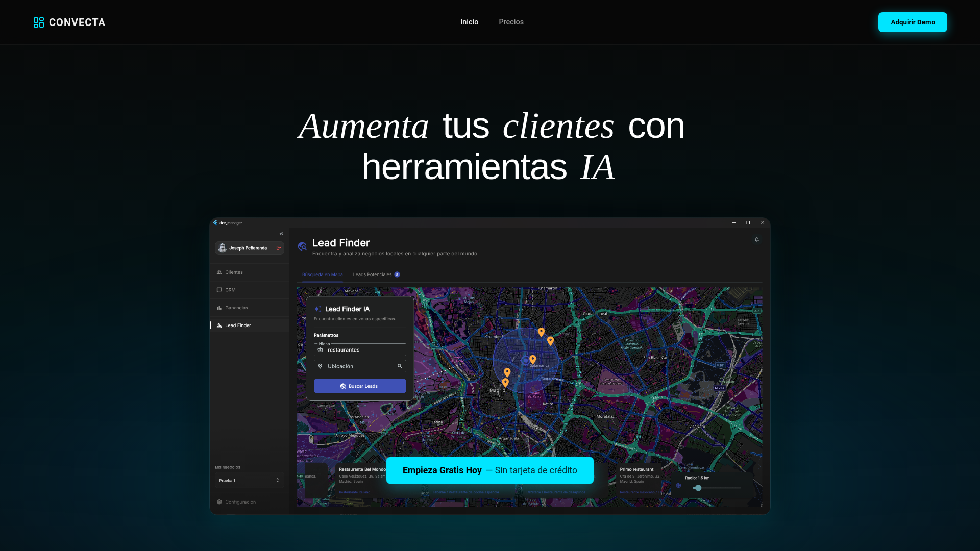The image size is (980, 551).
Task: Click Joseph Peñaranda's avatar picture
Action: (222, 248)
